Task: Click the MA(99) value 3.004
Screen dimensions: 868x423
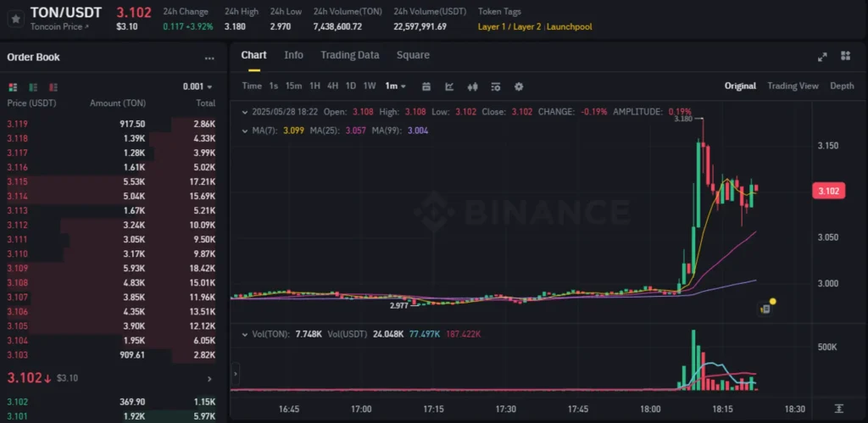Action: point(417,131)
